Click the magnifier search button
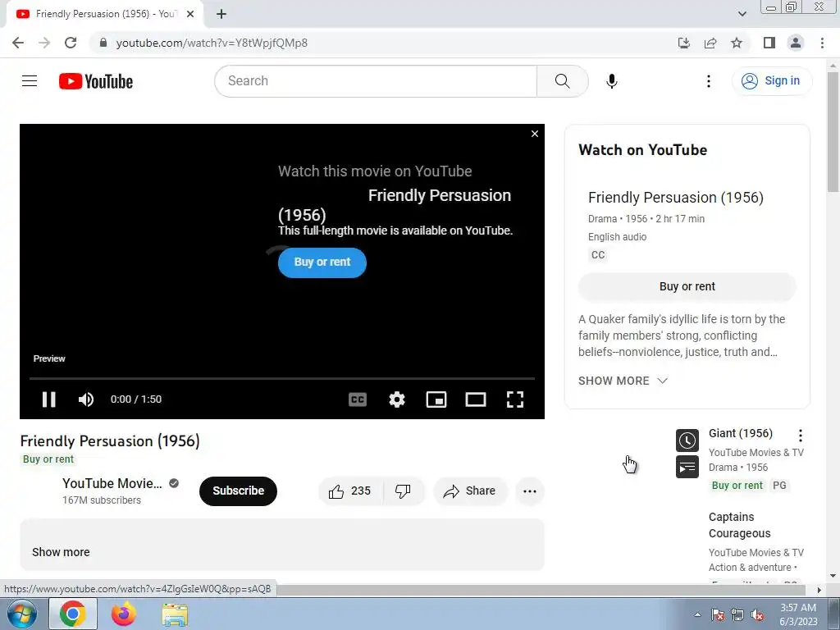 point(562,81)
